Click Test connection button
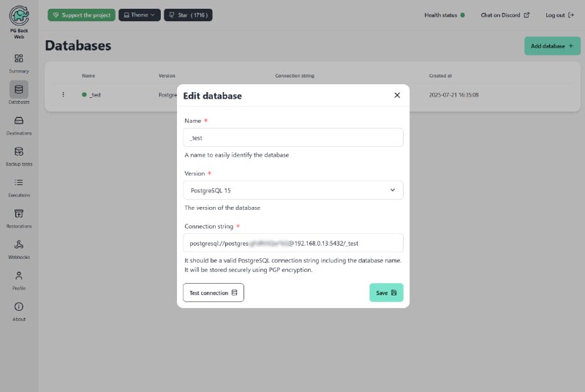The width and height of the screenshot is (585, 392). (214, 293)
